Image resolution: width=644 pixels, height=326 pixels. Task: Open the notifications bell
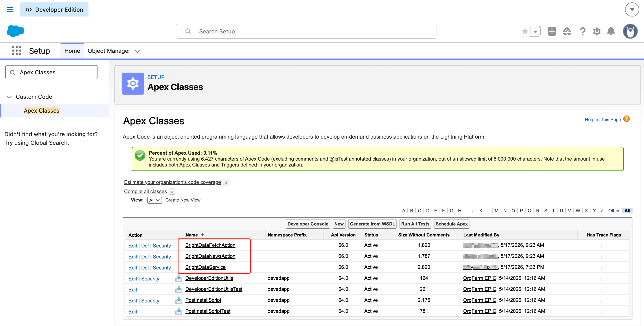tap(611, 31)
